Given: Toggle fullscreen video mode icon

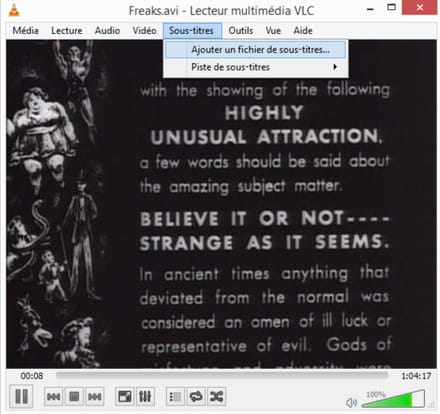Looking at the screenshot, I should click(125, 396).
